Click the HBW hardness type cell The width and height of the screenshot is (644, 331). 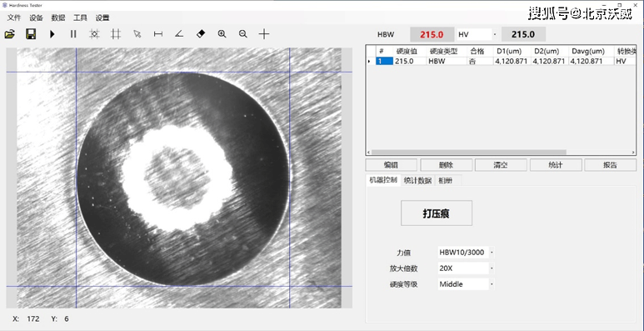tap(447, 61)
